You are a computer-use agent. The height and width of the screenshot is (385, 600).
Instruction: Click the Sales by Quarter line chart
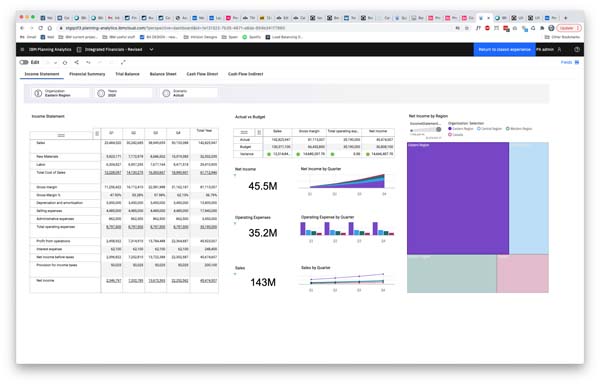coord(347,279)
